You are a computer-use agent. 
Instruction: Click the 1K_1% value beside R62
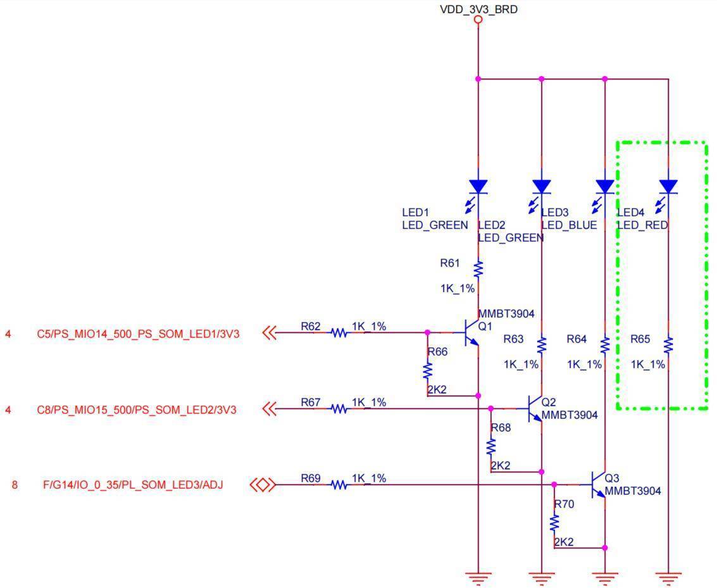[369, 326]
